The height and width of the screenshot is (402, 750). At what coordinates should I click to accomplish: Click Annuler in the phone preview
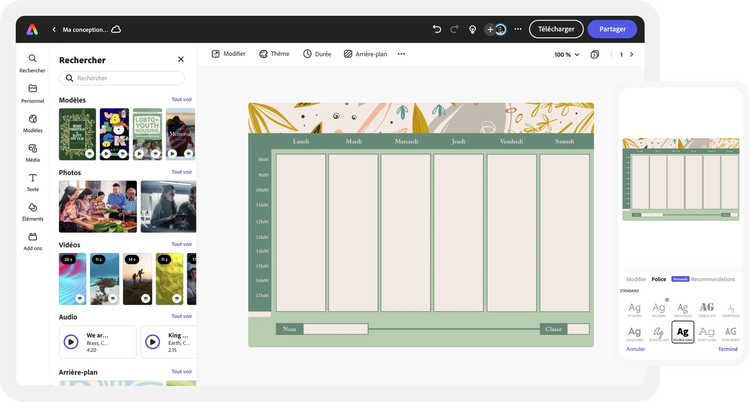[x=636, y=349]
